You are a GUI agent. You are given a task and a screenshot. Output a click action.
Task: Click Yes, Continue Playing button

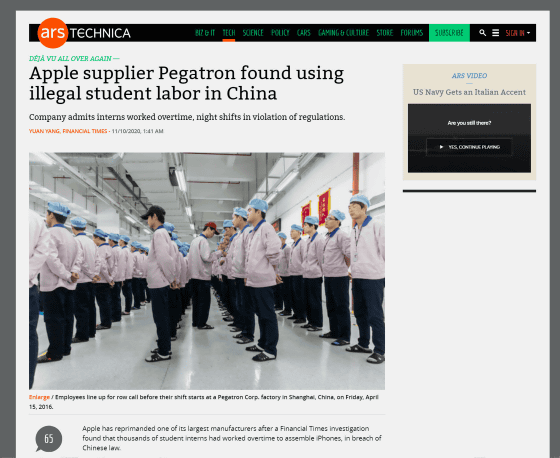469,147
